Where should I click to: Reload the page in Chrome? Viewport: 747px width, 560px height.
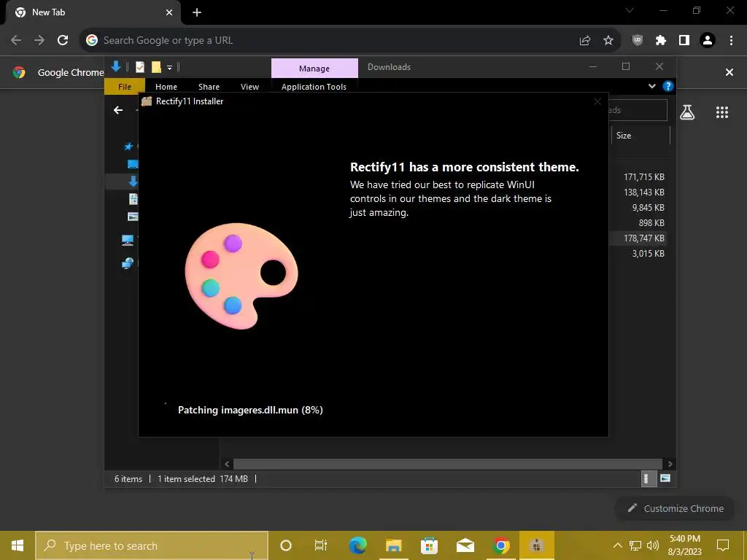pos(63,41)
